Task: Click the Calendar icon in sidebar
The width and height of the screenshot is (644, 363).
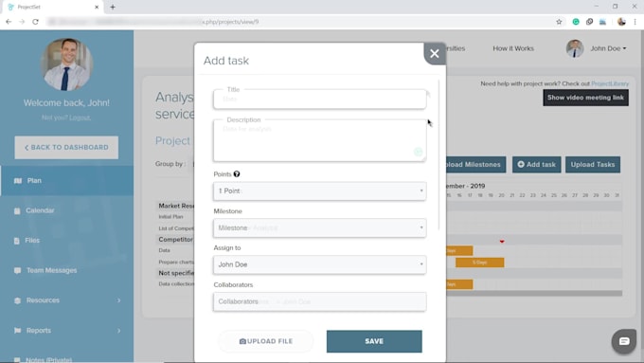Action: 17,211
